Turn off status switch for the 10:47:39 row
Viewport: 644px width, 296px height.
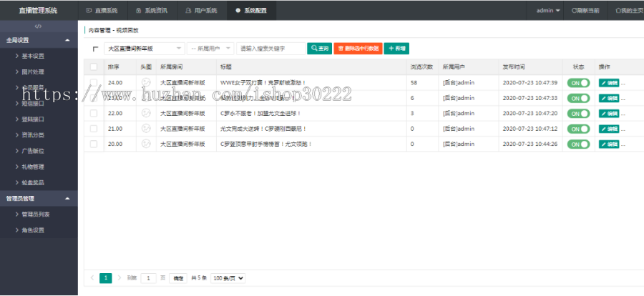pyautogui.click(x=578, y=83)
